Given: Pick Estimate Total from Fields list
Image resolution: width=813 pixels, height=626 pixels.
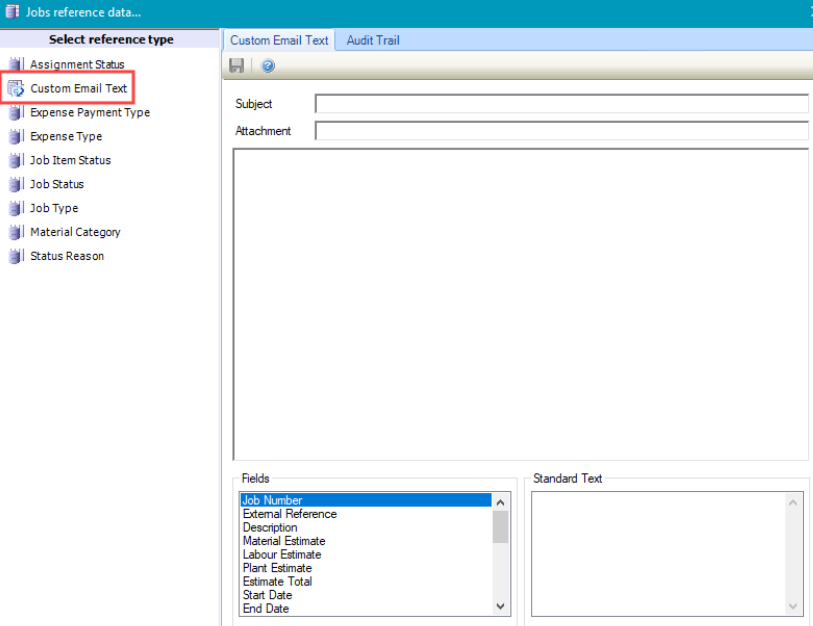Looking at the screenshot, I should tap(277, 581).
